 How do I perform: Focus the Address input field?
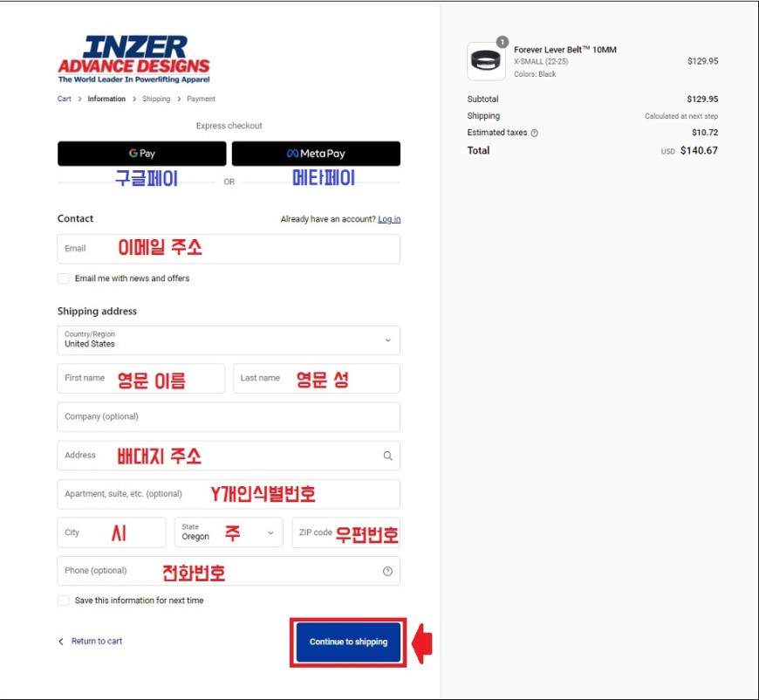click(229, 456)
